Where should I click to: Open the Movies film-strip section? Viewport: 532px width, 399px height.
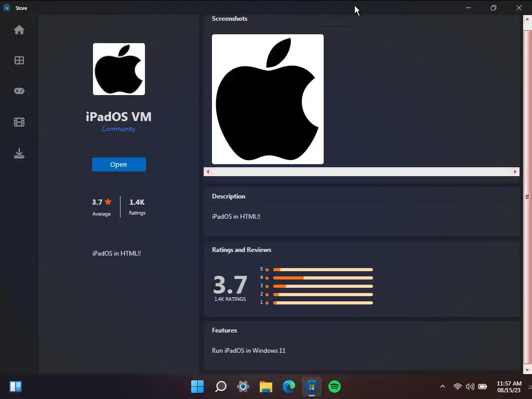coord(19,122)
